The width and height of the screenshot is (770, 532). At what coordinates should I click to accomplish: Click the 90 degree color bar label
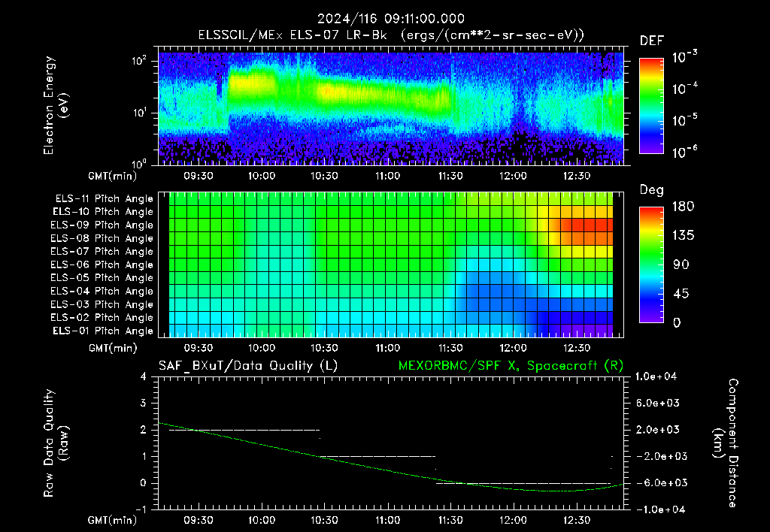(681, 264)
